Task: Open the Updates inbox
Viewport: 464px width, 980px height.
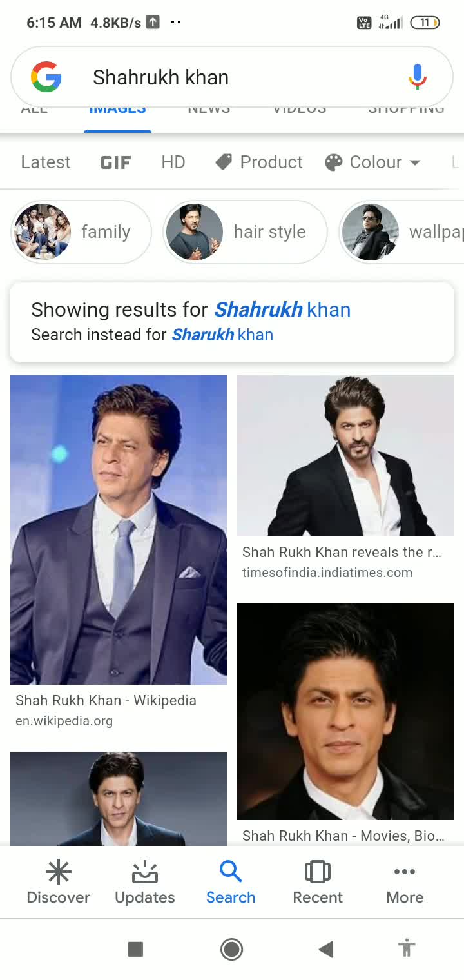Action: (x=144, y=883)
